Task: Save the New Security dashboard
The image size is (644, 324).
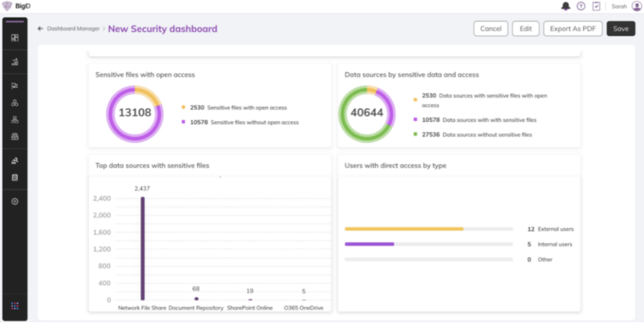Action: coord(621,29)
